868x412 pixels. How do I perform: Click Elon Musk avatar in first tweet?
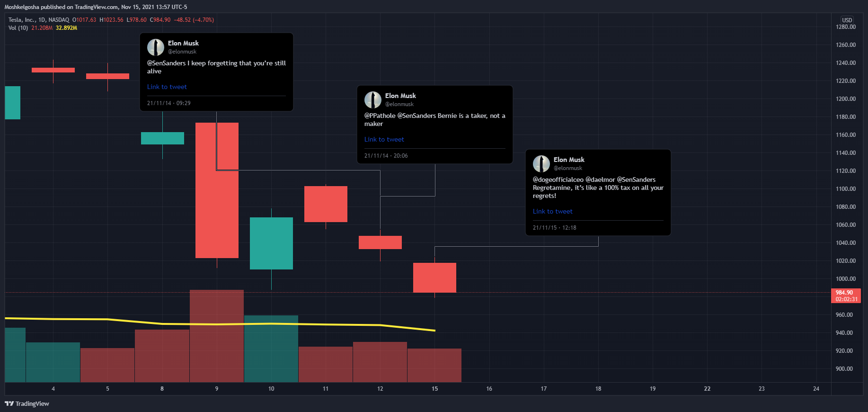pos(155,47)
